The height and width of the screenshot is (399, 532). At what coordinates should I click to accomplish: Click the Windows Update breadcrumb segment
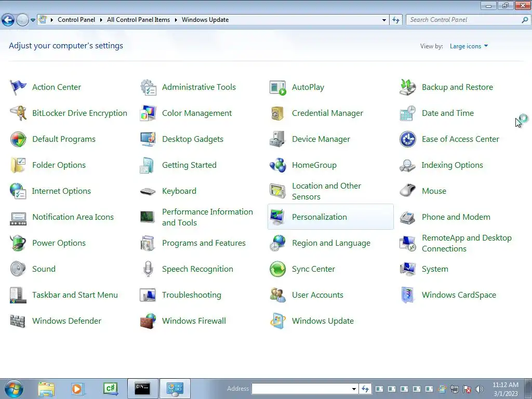tap(205, 20)
